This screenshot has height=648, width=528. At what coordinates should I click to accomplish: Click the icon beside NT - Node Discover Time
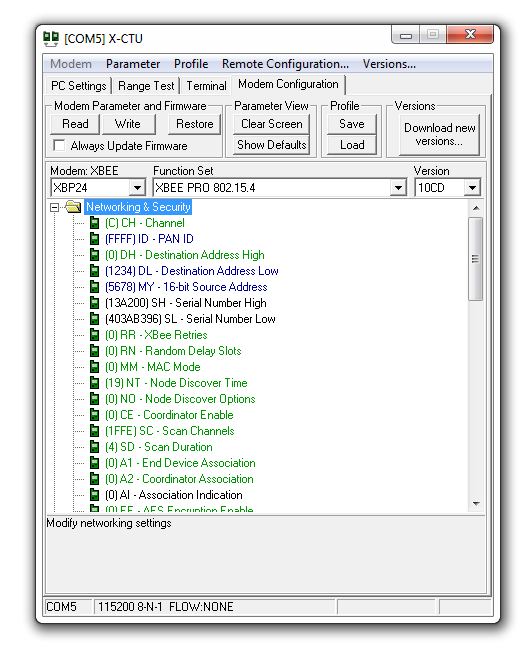(95, 383)
